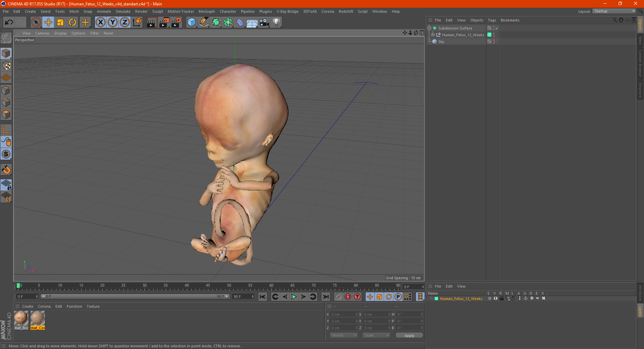Click Go to End of timeline
Screen dimensions: 644x349
pyautogui.click(x=325, y=297)
